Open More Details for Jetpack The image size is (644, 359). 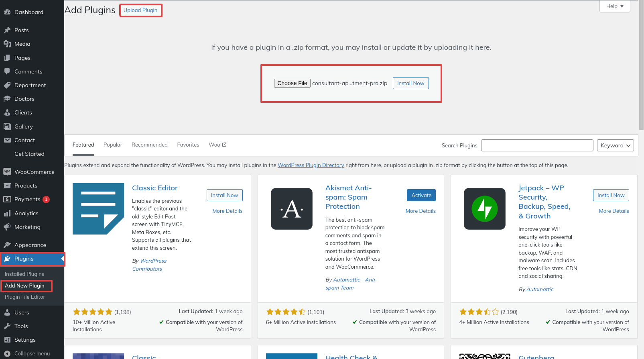(614, 211)
